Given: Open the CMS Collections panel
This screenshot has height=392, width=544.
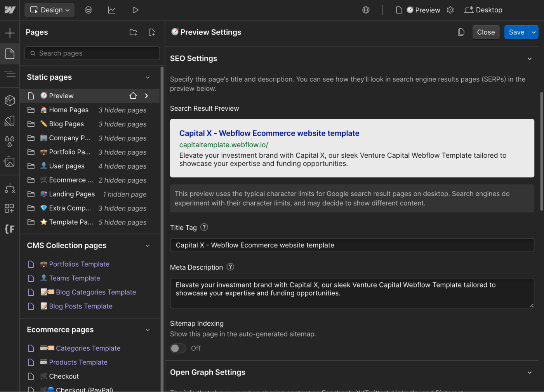Looking at the screenshot, I should pos(88,10).
